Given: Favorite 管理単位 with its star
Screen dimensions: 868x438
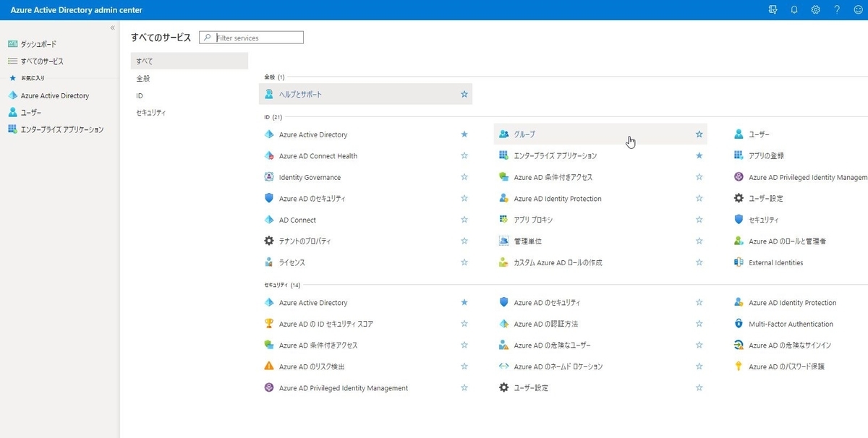Looking at the screenshot, I should 699,241.
